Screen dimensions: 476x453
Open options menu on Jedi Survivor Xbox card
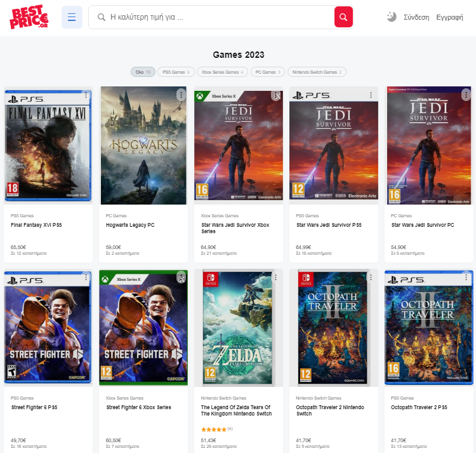point(275,96)
